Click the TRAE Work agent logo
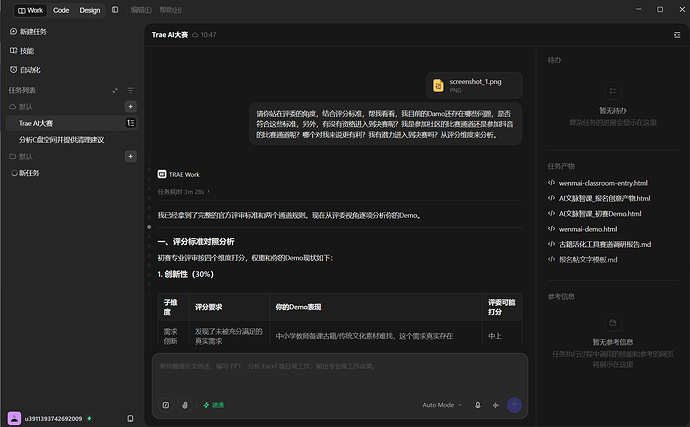Screen dimensions: 690x427 [162, 174]
